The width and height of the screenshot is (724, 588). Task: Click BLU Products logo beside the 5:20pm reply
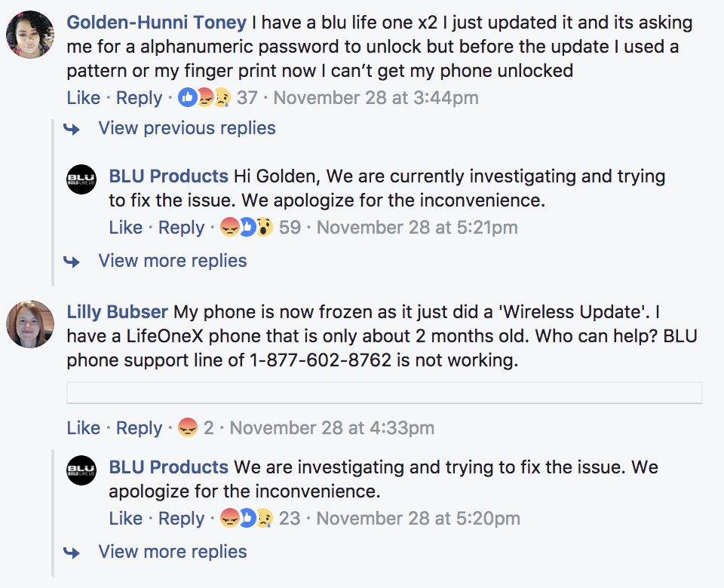pos(81,470)
